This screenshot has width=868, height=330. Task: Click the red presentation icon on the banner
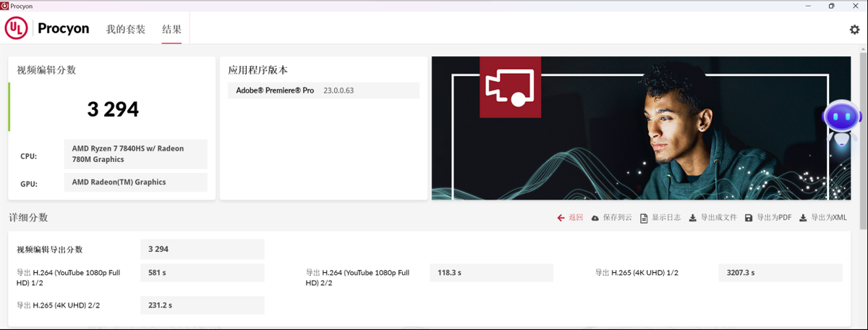click(511, 86)
